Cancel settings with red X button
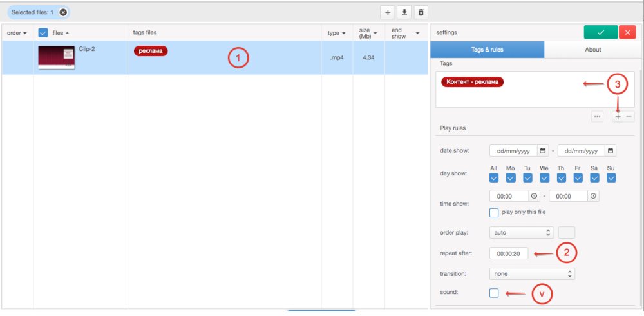The image size is (644, 316). [627, 32]
